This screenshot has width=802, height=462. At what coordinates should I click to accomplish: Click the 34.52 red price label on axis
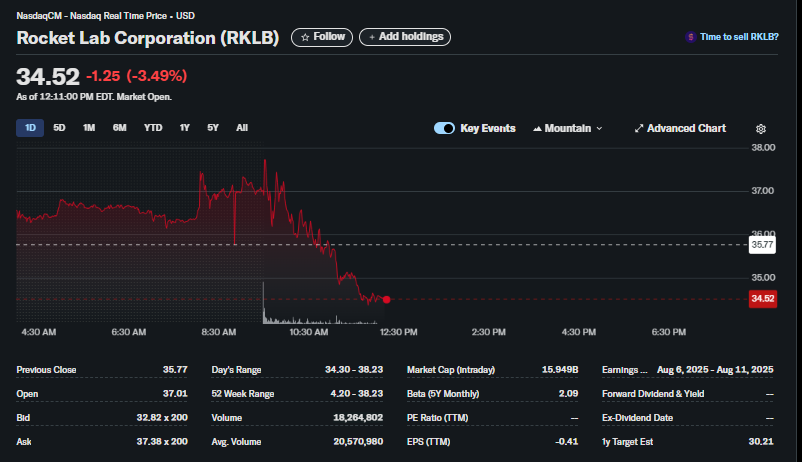[x=763, y=299]
